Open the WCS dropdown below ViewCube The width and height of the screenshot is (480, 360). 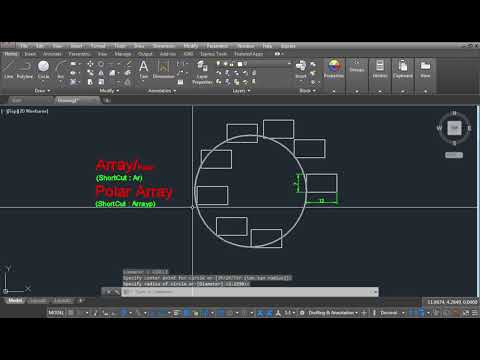454,155
